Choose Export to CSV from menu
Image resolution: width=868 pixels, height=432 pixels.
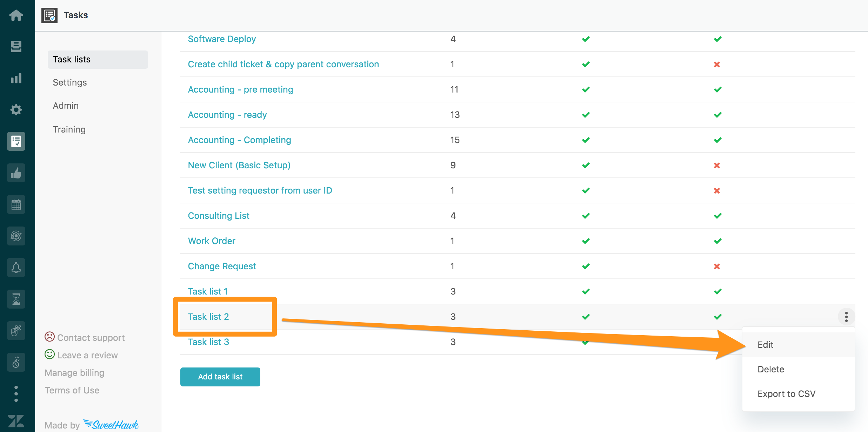pos(799,394)
